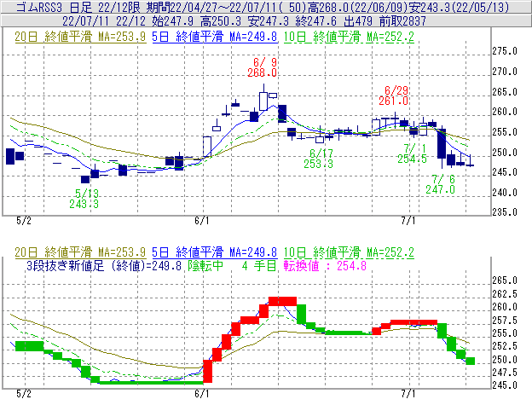Viewport: 532px width, 405px height.
Task: Click the 20日 終値平滑 MA=253.9 label in upper chart
Action: pos(80,37)
